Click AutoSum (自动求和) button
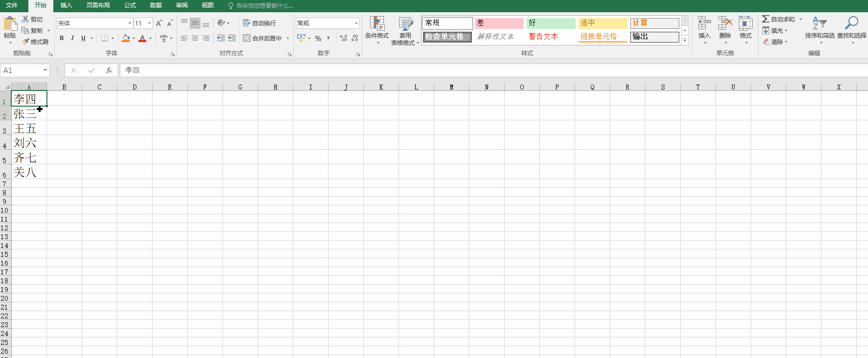 (x=779, y=19)
